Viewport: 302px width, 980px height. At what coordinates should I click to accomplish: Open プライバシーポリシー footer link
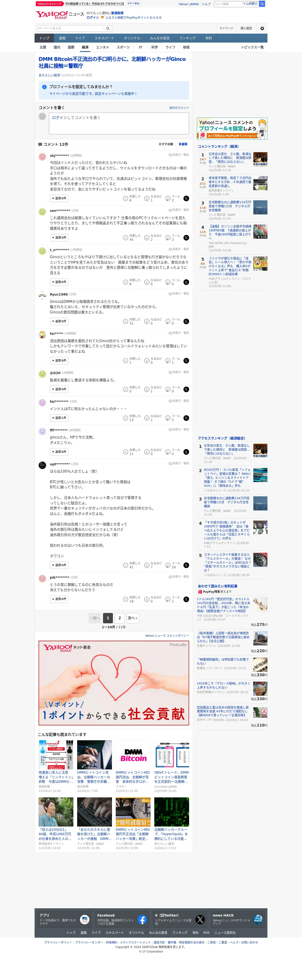point(58,942)
